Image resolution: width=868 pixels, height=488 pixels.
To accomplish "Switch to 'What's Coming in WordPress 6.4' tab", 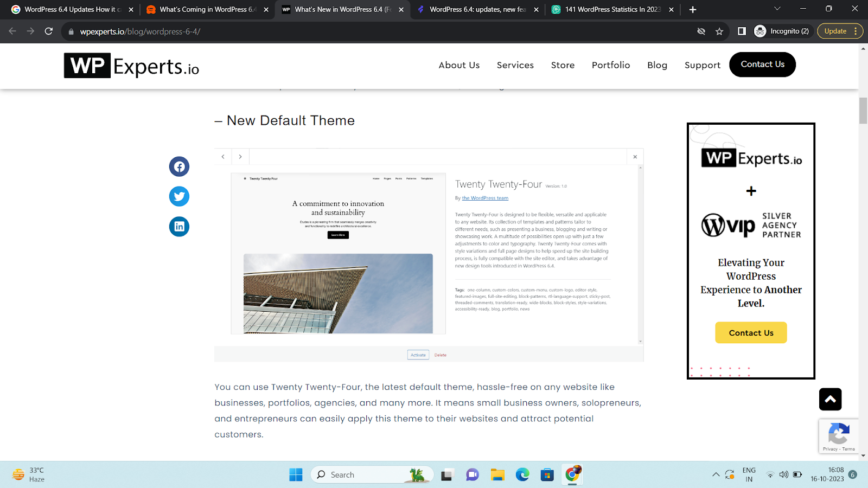I will tap(207, 9).
